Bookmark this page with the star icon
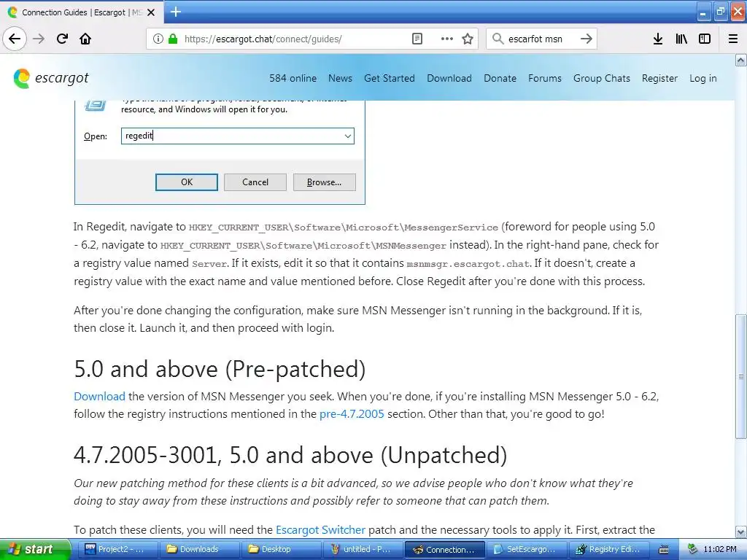 (468, 39)
